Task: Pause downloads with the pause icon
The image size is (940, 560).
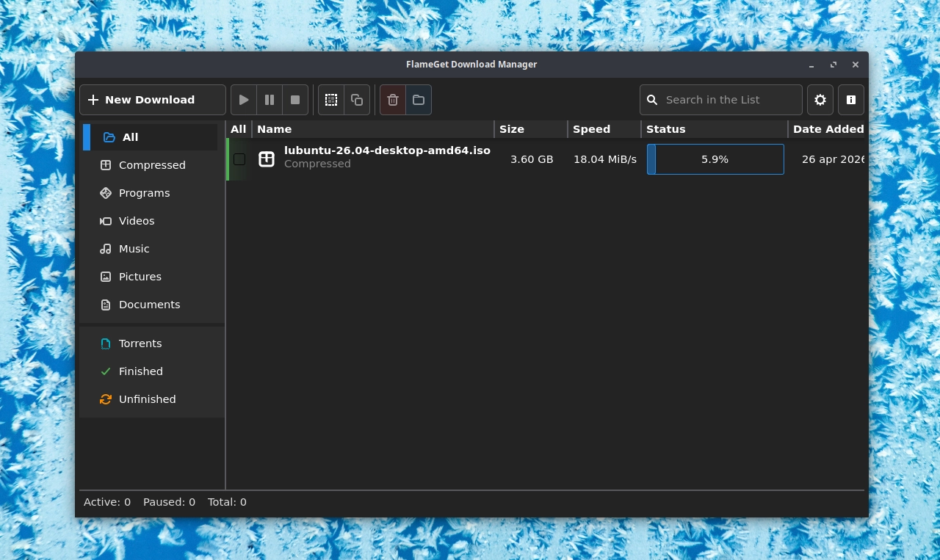Action: tap(270, 100)
